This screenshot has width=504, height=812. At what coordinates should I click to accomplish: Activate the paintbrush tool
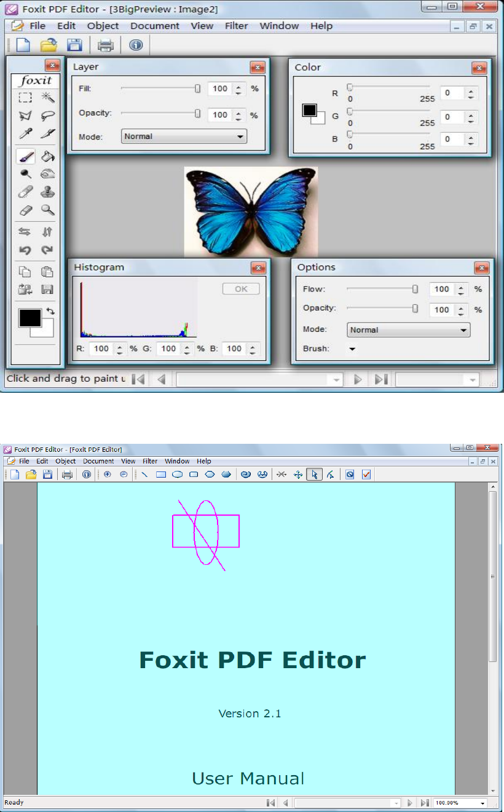click(x=25, y=157)
